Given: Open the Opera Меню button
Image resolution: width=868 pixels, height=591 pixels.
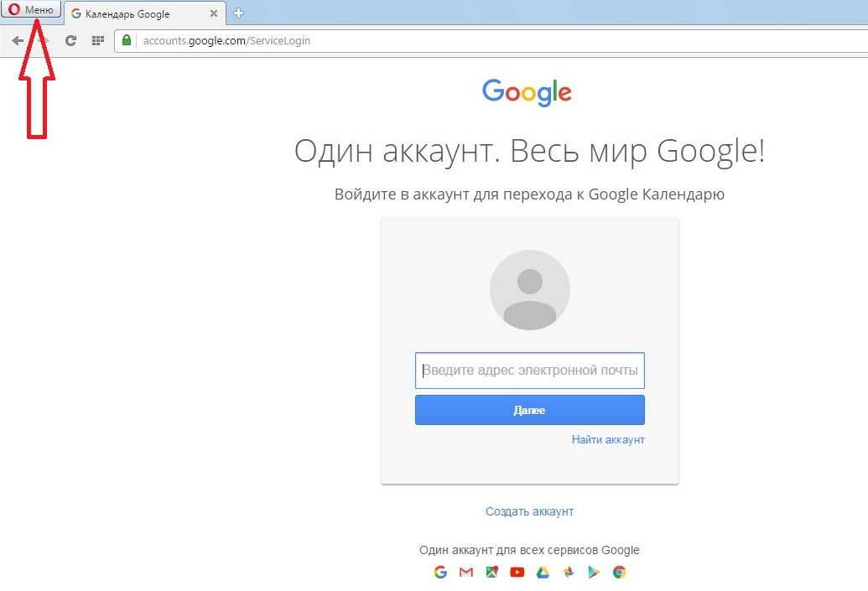Looking at the screenshot, I should pyautogui.click(x=31, y=10).
